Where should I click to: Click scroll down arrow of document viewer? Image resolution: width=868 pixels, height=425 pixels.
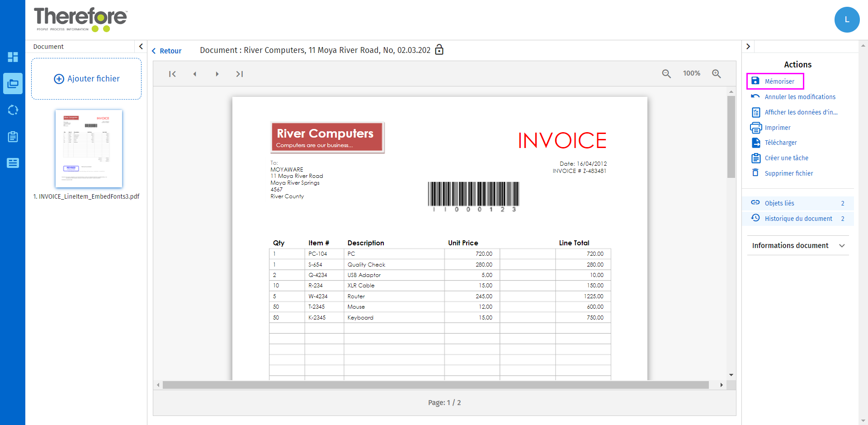731,375
